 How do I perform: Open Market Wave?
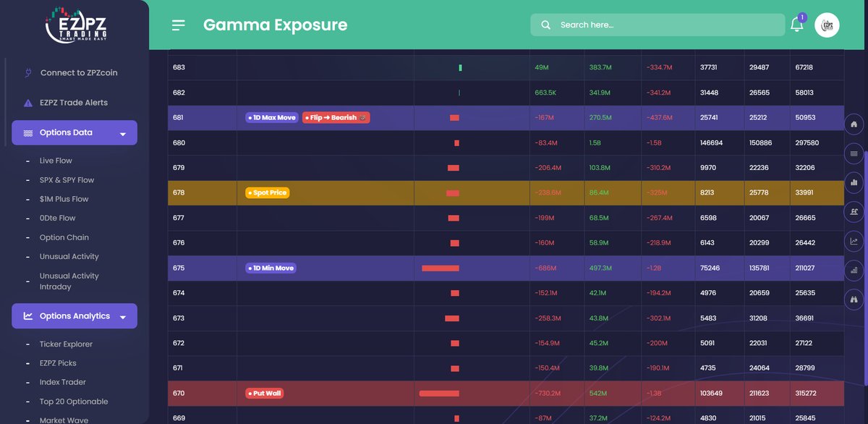[x=64, y=420]
